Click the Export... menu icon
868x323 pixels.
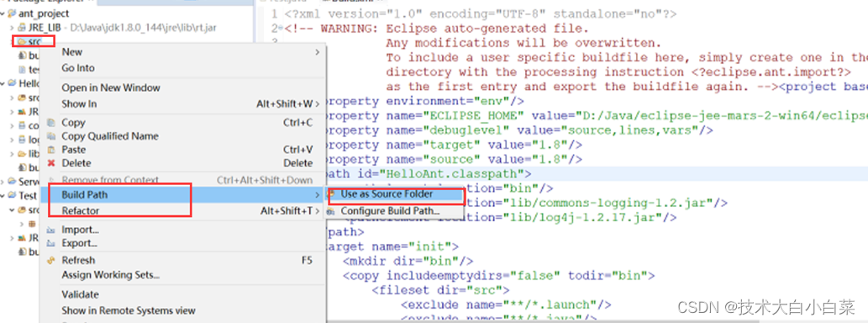click(51, 243)
